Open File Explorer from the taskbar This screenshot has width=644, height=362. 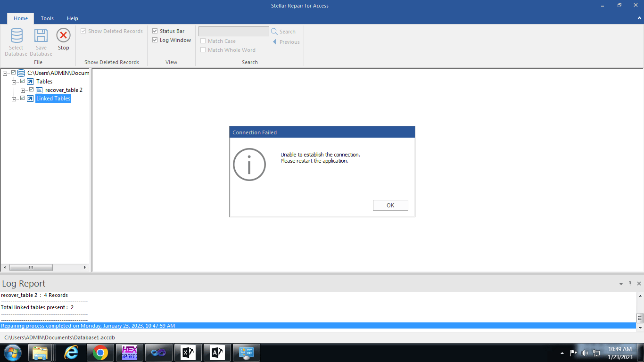pyautogui.click(x=40, y=353)
